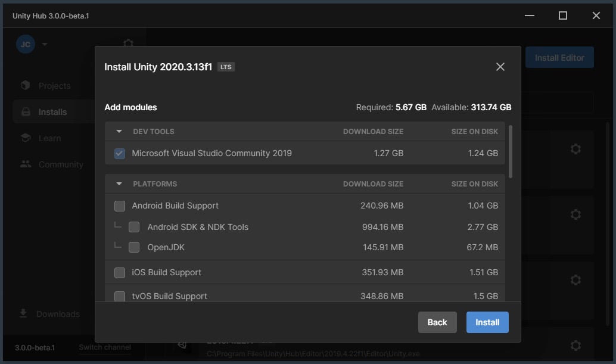The height and width of the screenshot is (364, 616).
Task: Click the first editor settings gear
Action: point(575,149)
